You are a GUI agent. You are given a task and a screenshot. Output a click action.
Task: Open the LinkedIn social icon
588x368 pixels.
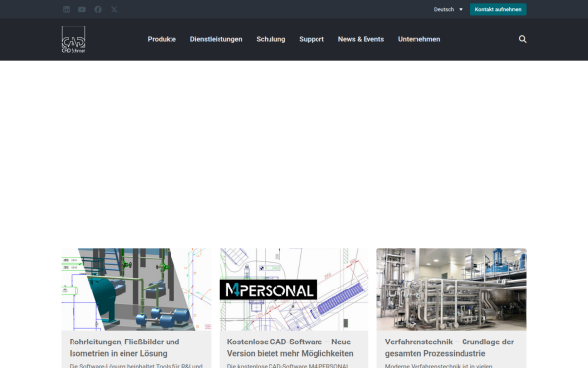click(x=66, y=10)
